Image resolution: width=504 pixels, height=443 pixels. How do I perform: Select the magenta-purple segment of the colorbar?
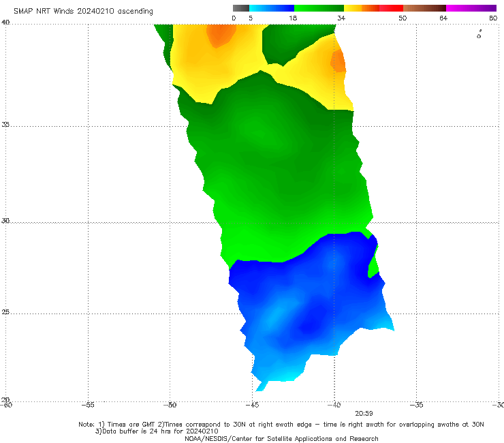tap(471, 8)
